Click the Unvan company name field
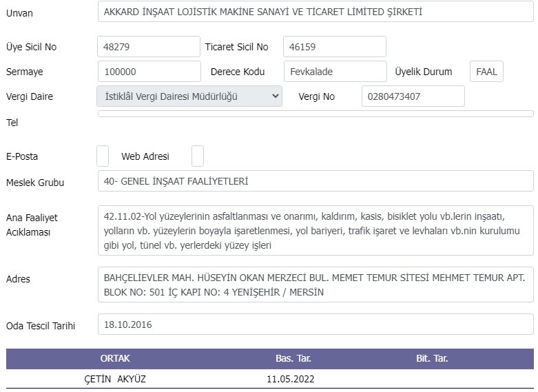 [315, 12]
